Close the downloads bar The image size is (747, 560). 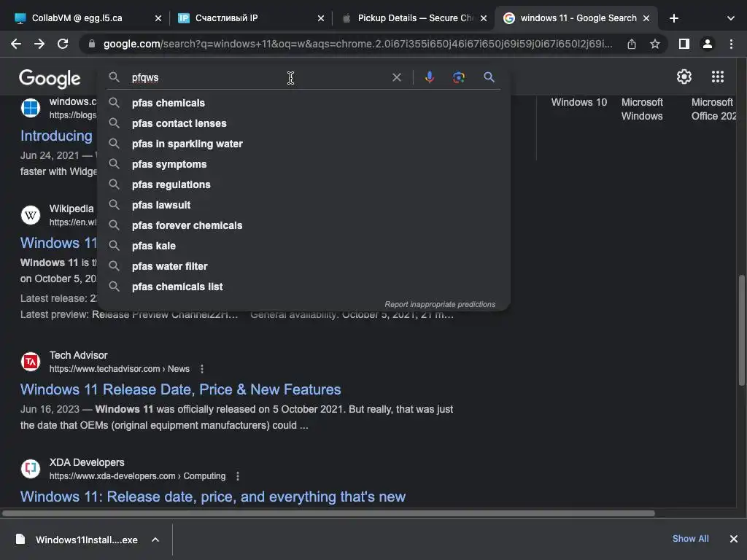(734, 539)
